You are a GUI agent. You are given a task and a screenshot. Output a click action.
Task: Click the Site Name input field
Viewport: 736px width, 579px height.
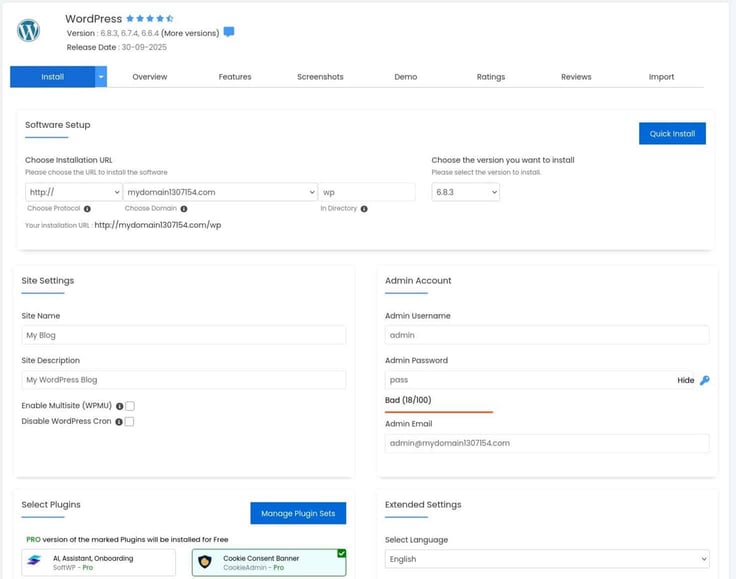184,335
